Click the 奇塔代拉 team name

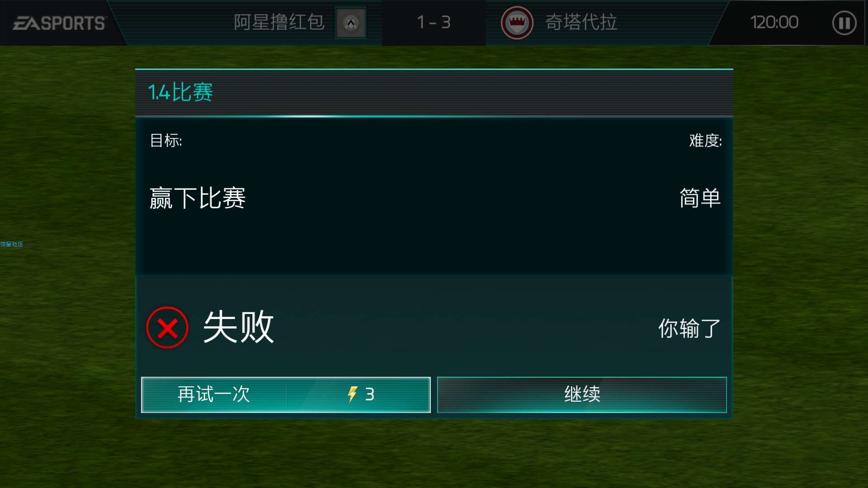[581, 22]
